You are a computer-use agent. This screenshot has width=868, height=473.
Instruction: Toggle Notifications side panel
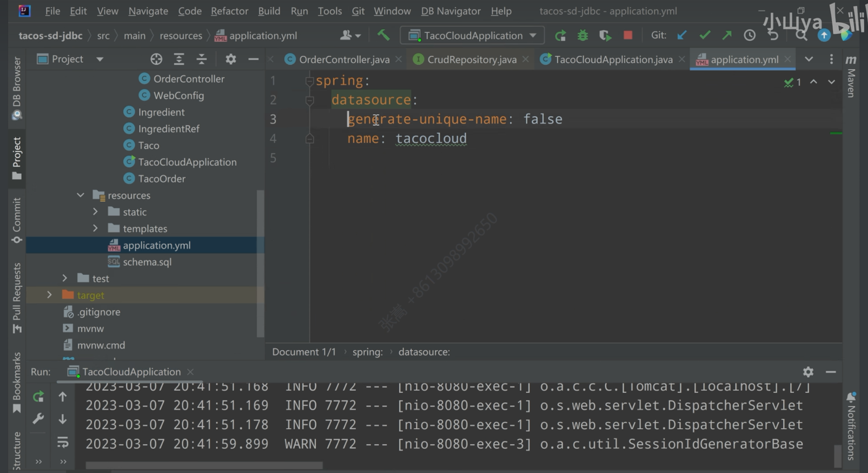click(851, 426)
